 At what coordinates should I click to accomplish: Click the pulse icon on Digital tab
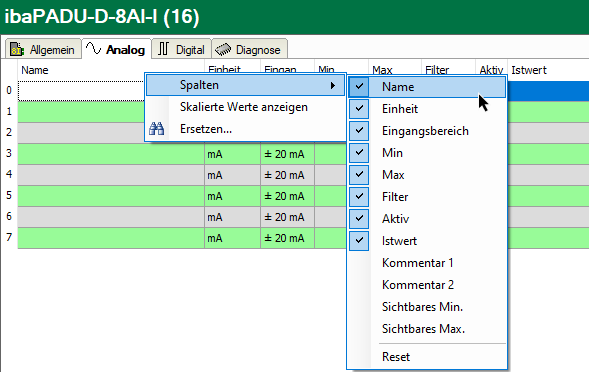click(x=163, y=49)
